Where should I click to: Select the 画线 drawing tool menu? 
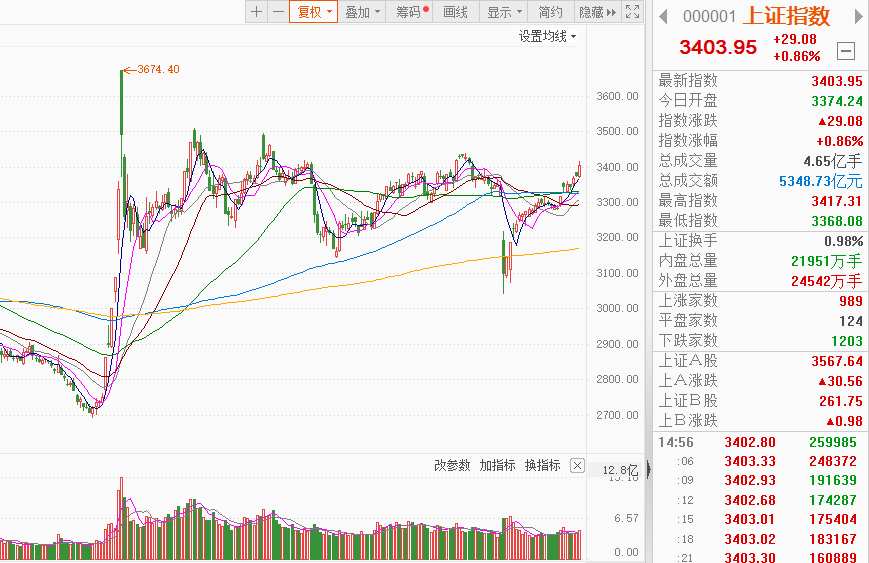(x=456, y=12)
